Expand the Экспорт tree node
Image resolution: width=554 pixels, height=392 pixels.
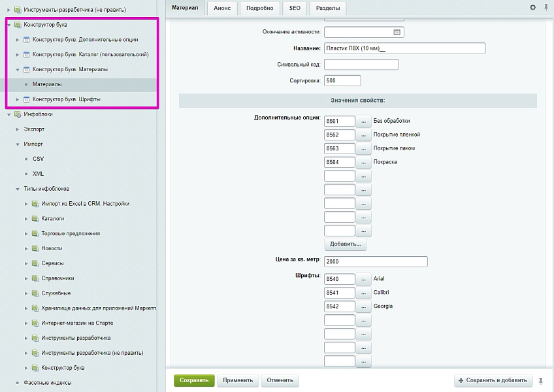[x=18, y=129]
